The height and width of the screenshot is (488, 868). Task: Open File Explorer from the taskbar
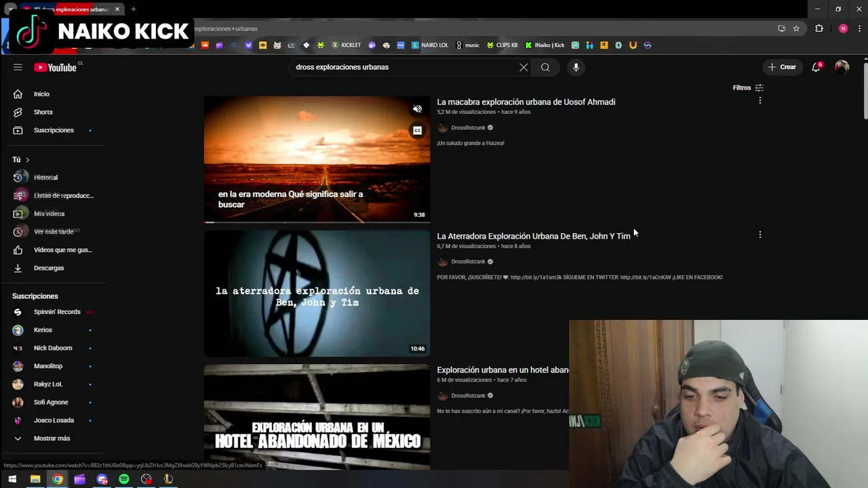[35, 479]
